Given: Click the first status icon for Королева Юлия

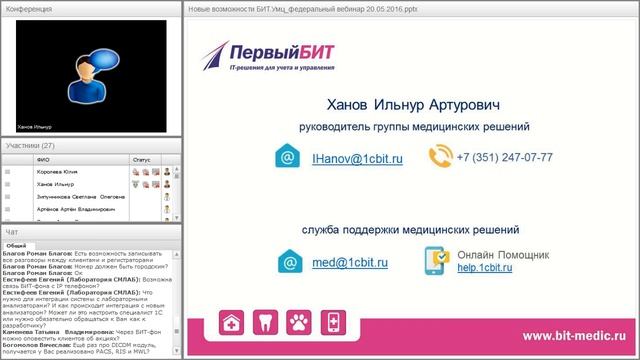Looking at the screenshot, I should 136,172.
